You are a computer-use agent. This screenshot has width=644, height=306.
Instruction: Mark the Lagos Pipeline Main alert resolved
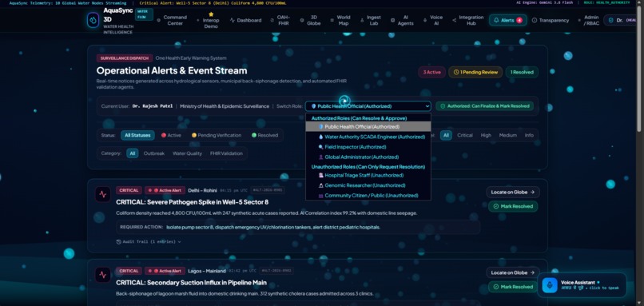pos(513,287)
